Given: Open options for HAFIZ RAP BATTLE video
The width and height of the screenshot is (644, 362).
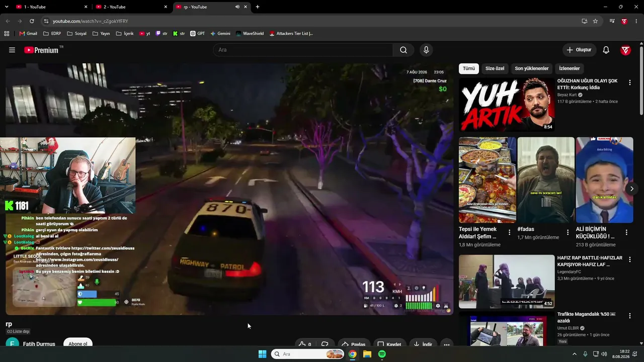Looking at the screenshot, I should click(629, 259).
